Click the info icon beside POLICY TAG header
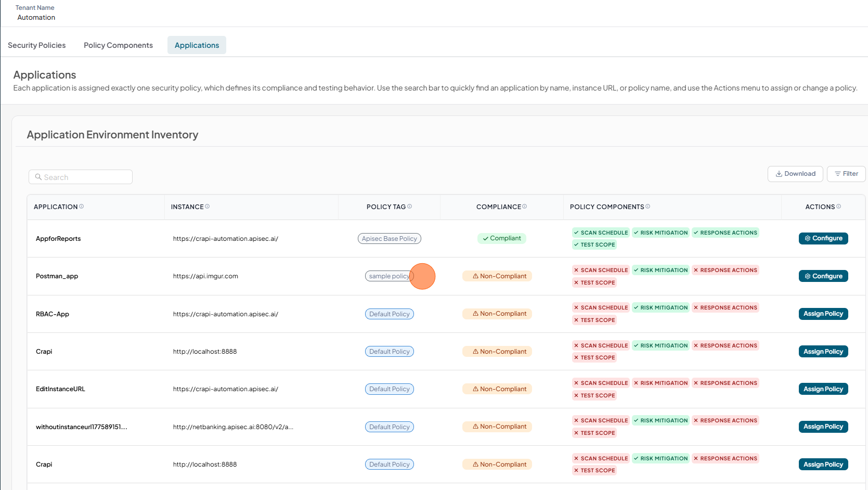 [x=410, y=207]
